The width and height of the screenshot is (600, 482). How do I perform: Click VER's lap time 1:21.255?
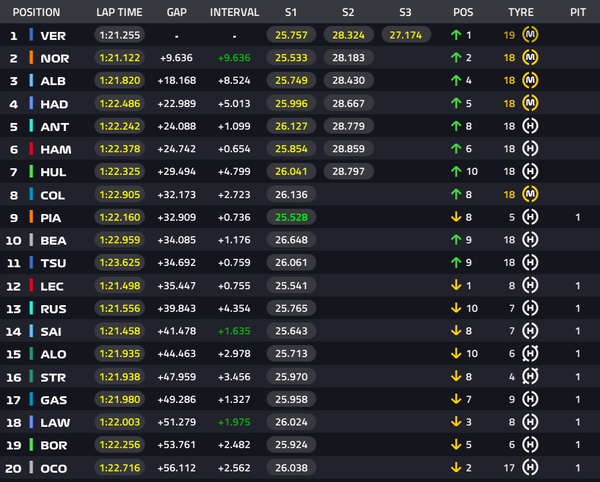pyautogui.click(x=119, y=35)
